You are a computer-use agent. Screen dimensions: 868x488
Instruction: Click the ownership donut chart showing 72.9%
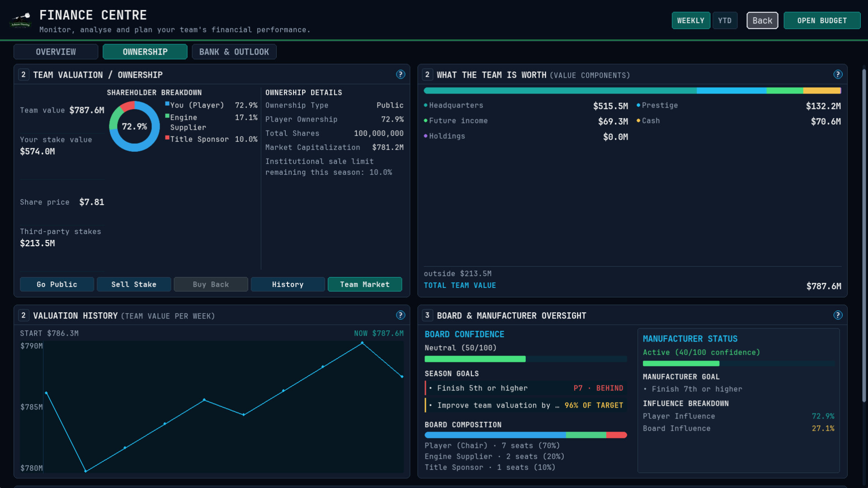[x=134, y=127]
